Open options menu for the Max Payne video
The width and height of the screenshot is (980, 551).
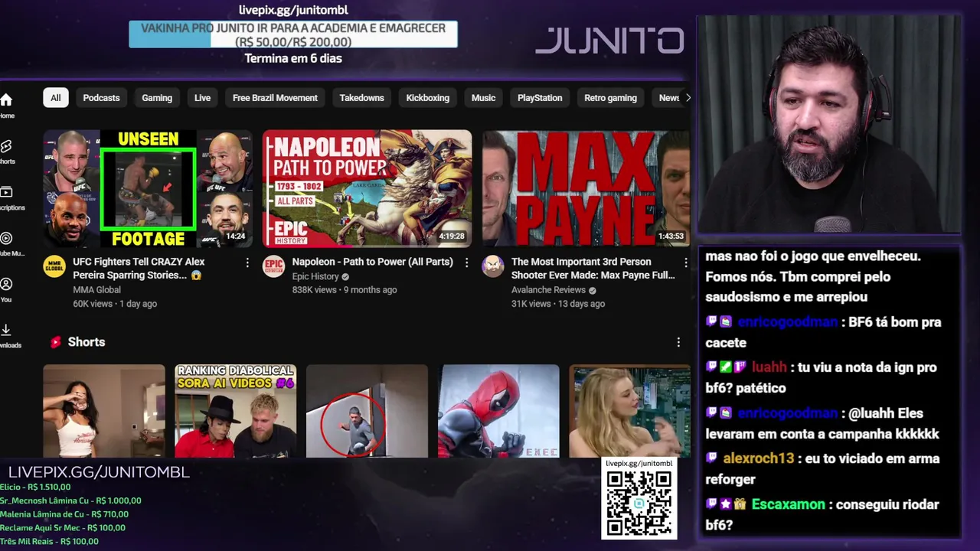tap(685, 262)
